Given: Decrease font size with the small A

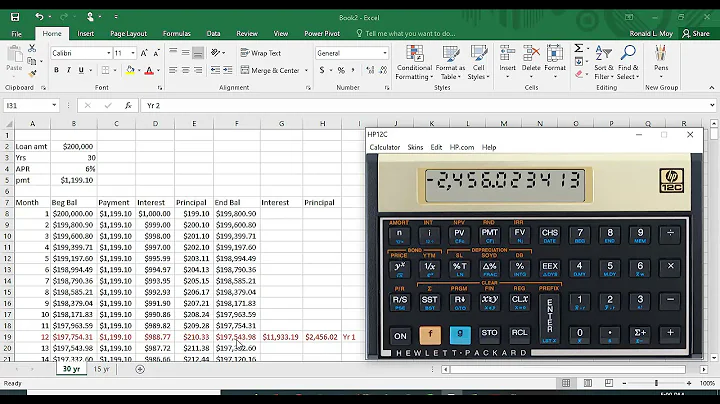Looking at the screenshot, I should (156, 53).
